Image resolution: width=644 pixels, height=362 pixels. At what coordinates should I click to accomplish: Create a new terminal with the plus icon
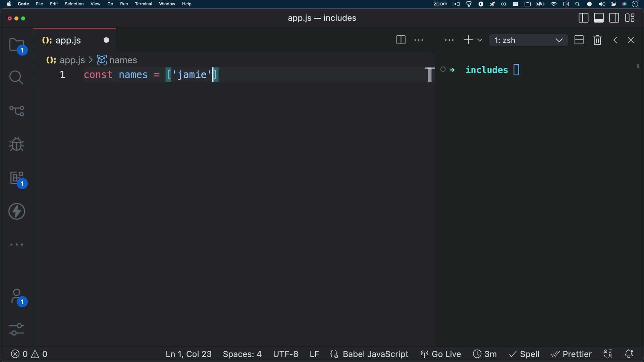tap(468, 40)
